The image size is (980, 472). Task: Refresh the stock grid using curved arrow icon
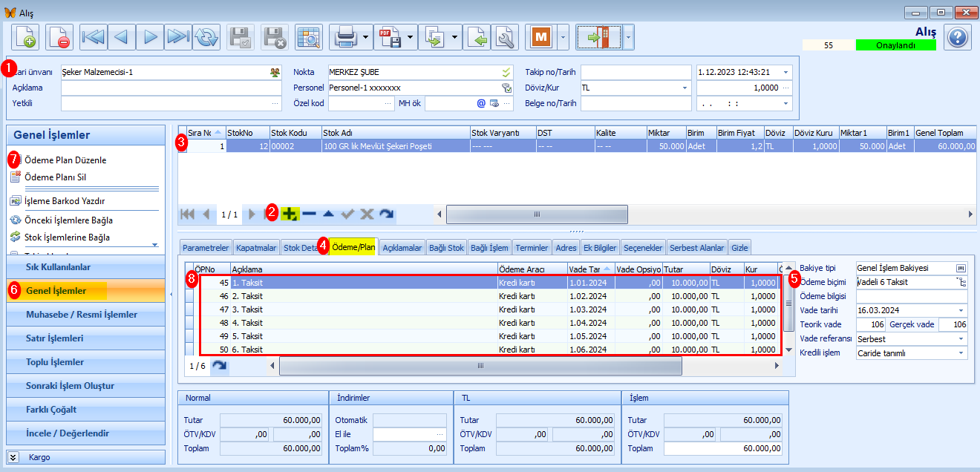[386, 214]
